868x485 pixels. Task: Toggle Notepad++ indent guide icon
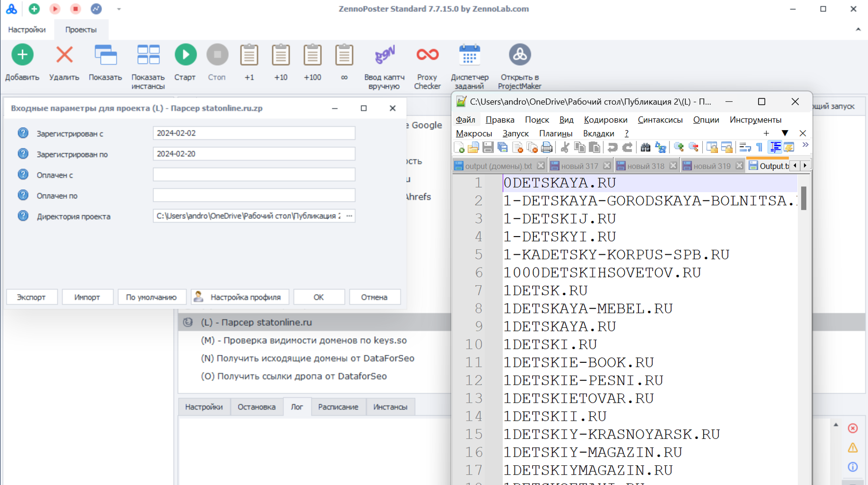click(x=775, y=147)
